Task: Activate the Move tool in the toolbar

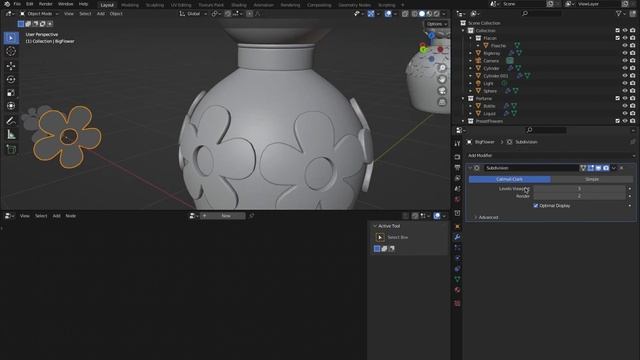Action: (x=11, y=65)
